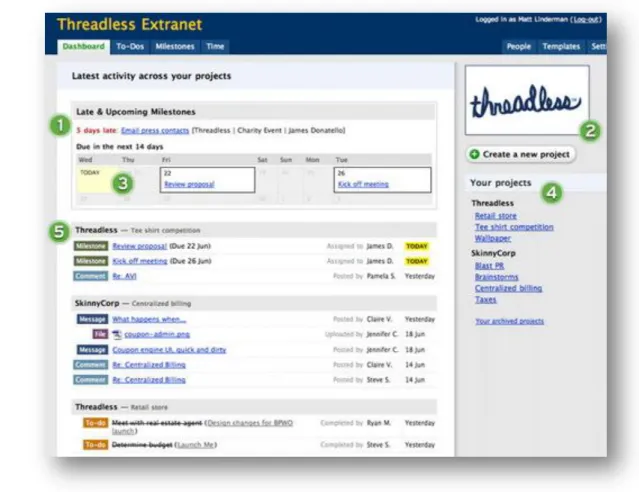This screenshot has width=639, height=492.
Task: Open the Email press contacts late milestone
Action: point(155,130)
